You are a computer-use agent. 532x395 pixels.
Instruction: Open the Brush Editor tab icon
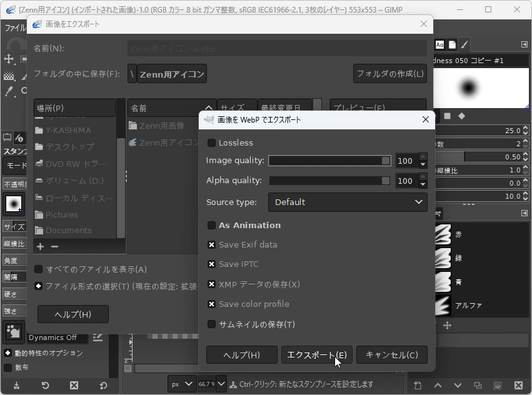[x=464, y=44]
